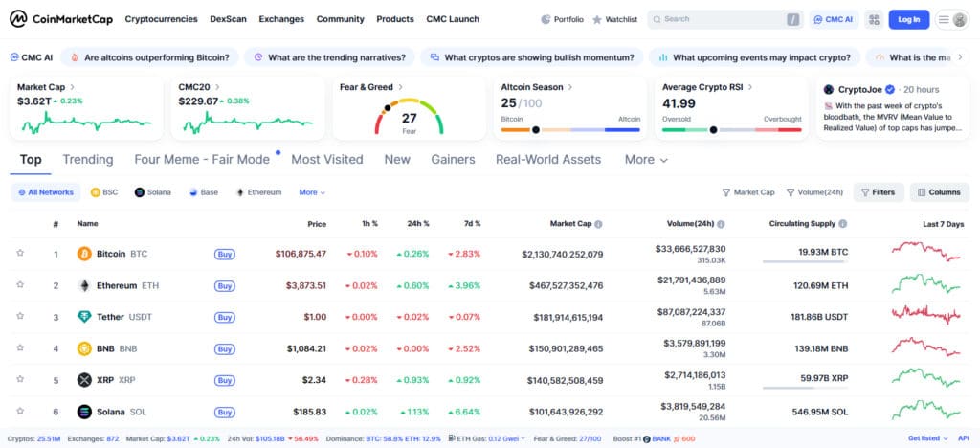
Task: Click the Log In button
Action: pos(908,19)
